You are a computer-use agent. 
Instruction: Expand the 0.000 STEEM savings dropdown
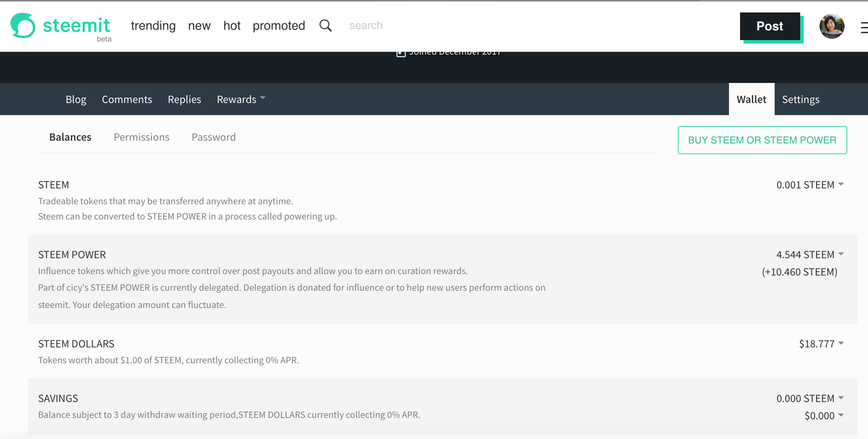[810, 399]
